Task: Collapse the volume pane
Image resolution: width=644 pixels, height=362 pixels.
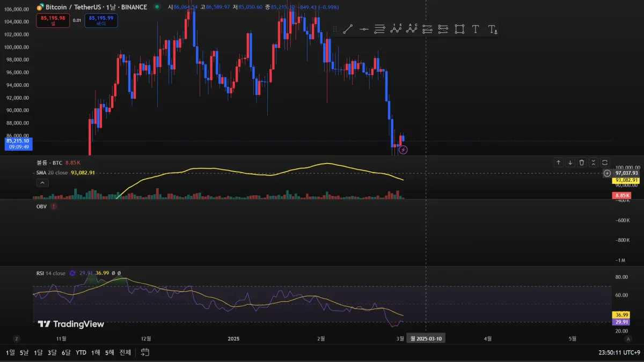Action: [593, 162]
